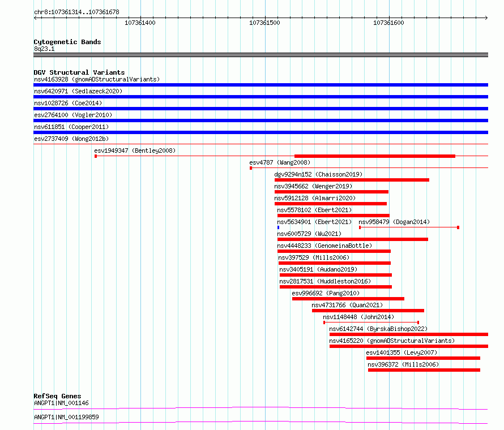Image resolution: width=504 pixels, height=430 pixels.
Task: Select the red bar under Quan2021
Action: (368, 311)
